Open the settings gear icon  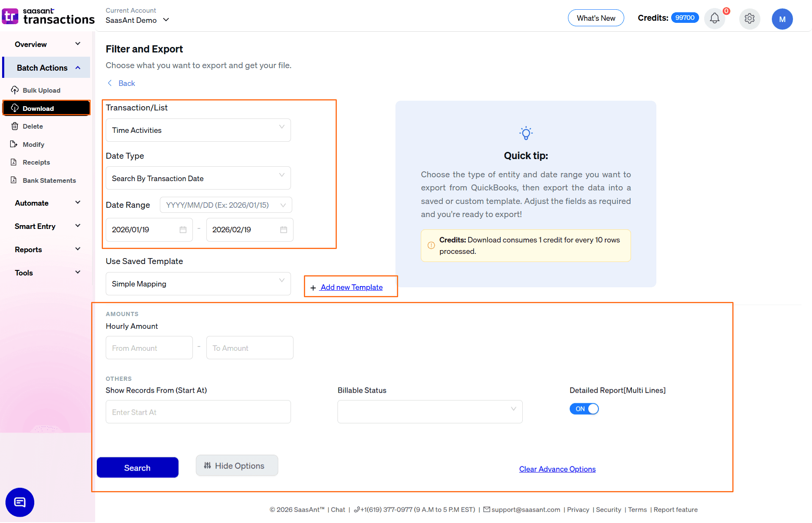(749, 19)
